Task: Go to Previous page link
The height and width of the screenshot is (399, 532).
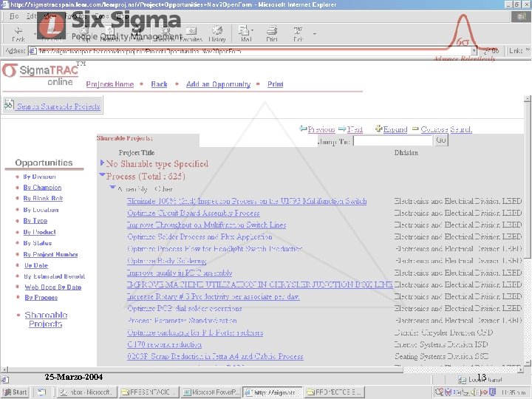Action: [x=321, y=129]
